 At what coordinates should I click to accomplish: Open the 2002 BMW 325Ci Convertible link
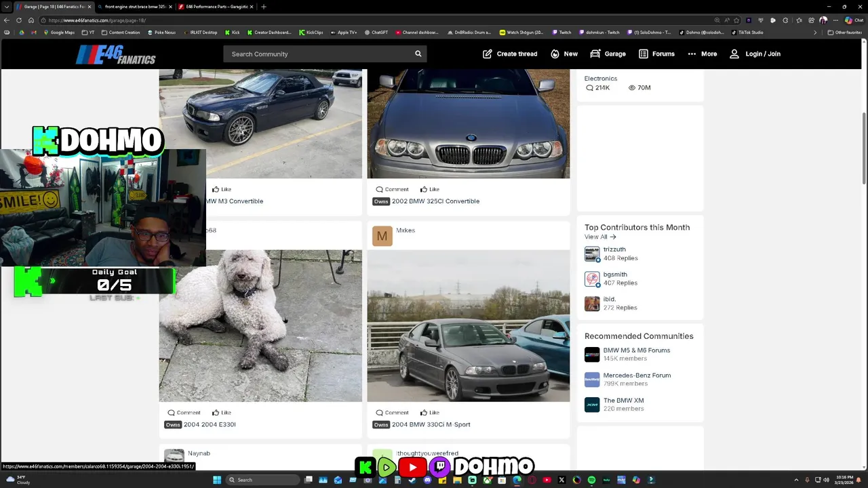click(x=435, y=201)
